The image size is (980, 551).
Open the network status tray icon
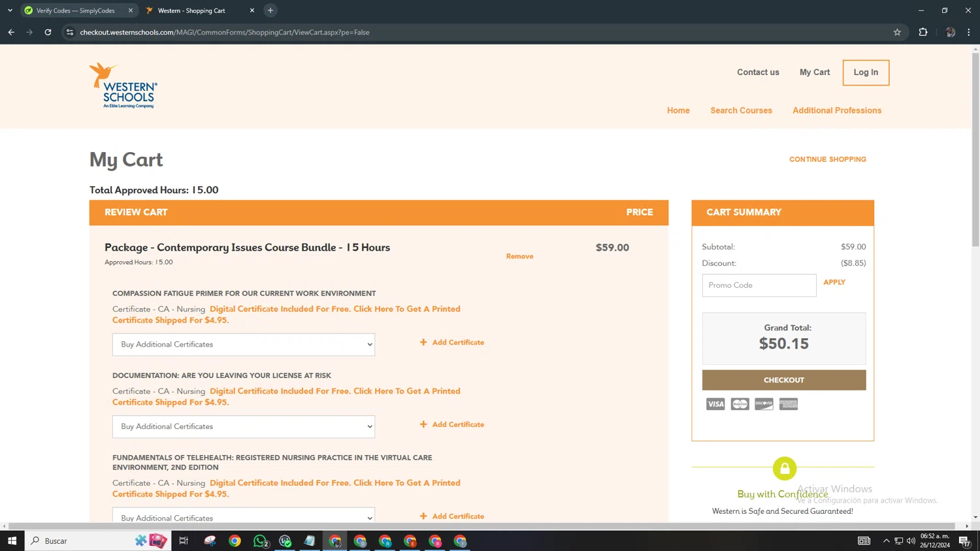[899, 541]
